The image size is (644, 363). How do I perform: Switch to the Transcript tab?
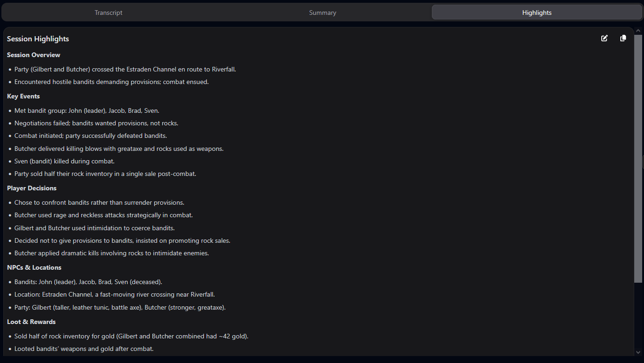pyautogui.click(x=109, y=13)
